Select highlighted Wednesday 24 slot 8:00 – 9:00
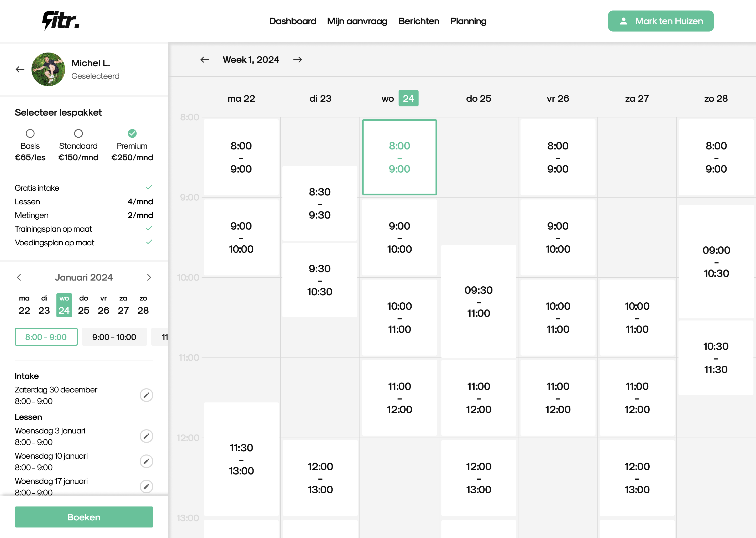This screenshot has width=756, height=538. click(400, 157)
